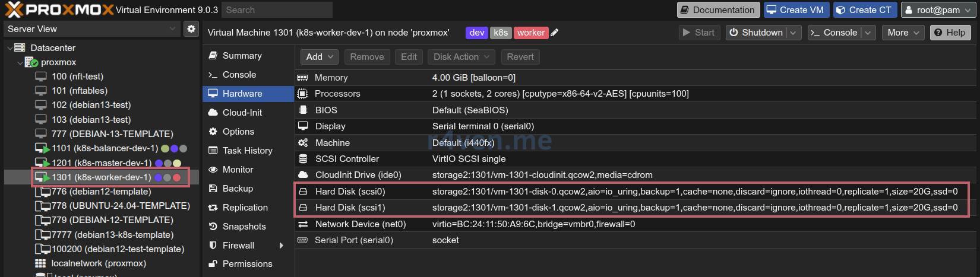Click the Create VM button
The height and width of the screenshot is (277, 980).
click(795, 10)
